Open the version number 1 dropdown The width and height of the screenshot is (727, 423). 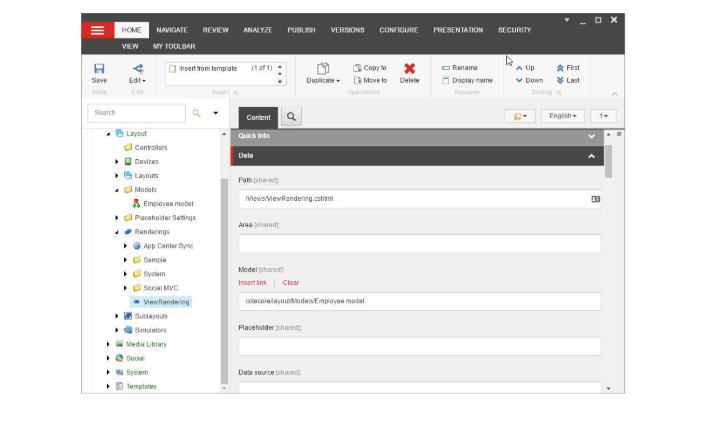click(603, 116)
